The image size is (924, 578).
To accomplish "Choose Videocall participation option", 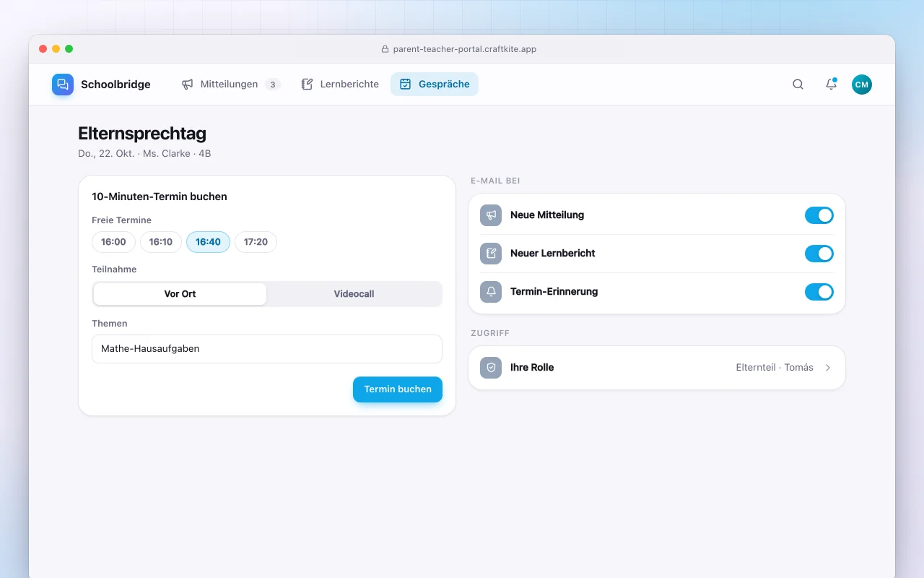I will [x=354, y=294].
